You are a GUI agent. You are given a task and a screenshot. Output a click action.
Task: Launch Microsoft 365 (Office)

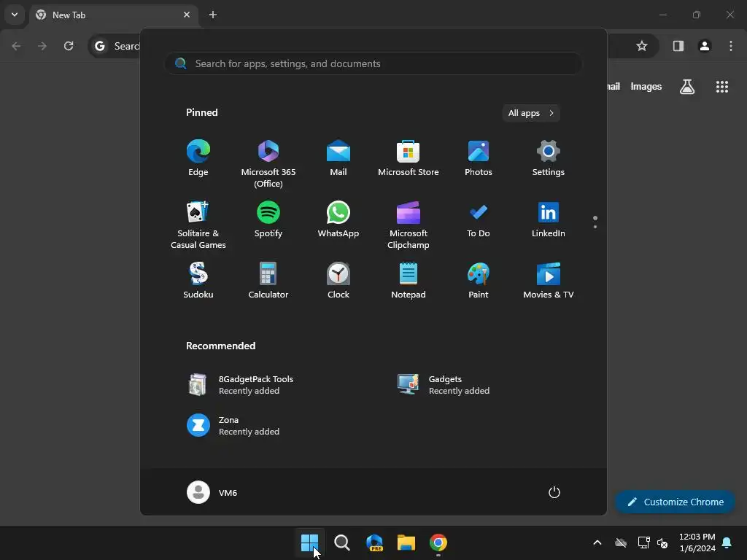click(268, 163)
